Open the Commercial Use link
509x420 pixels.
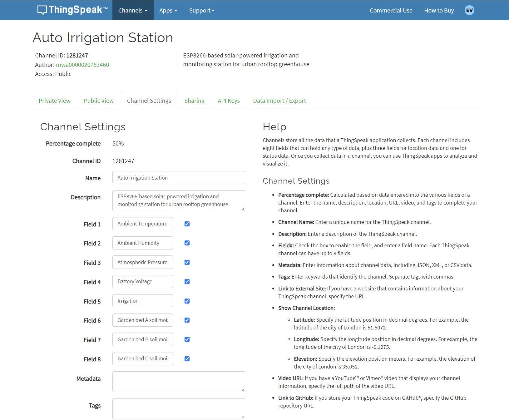pyautogui.click(x=391, y=10)
